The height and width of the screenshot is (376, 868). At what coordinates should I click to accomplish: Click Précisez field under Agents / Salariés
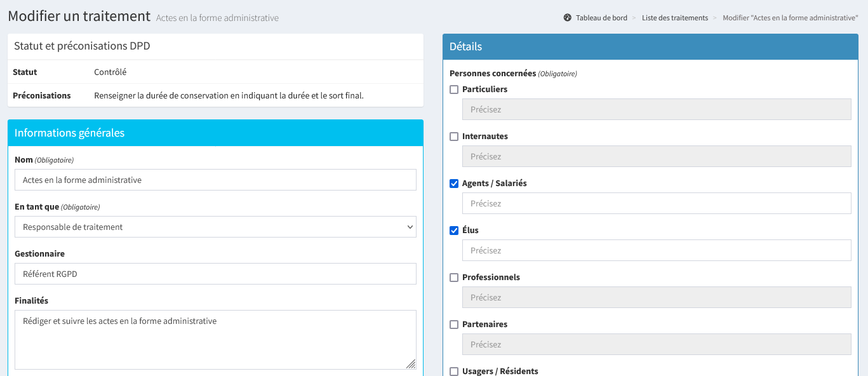click(656, 203)
